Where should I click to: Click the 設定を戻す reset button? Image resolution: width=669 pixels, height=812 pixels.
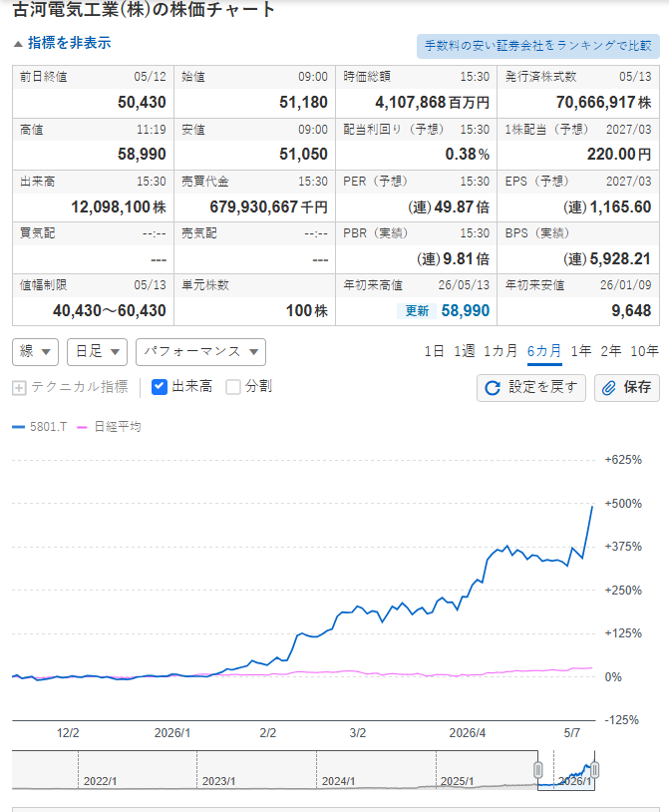(x=531, y=388)
